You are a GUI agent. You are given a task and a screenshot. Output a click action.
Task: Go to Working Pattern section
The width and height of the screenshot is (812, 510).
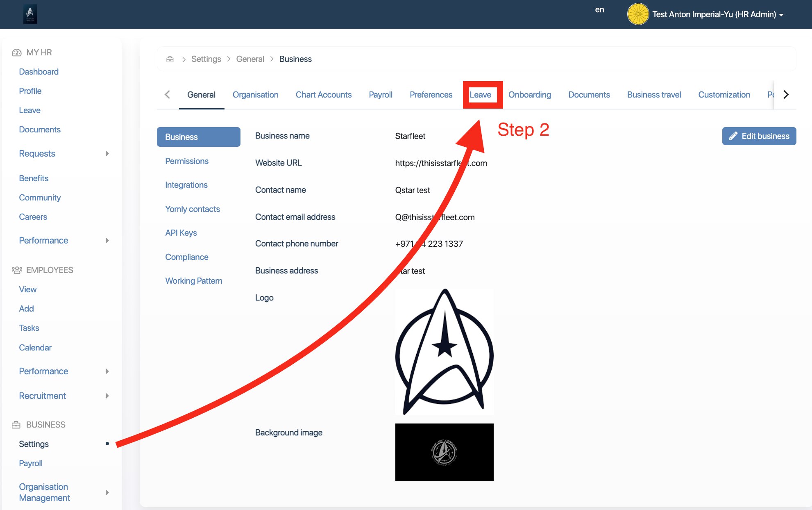click(193, 281)
